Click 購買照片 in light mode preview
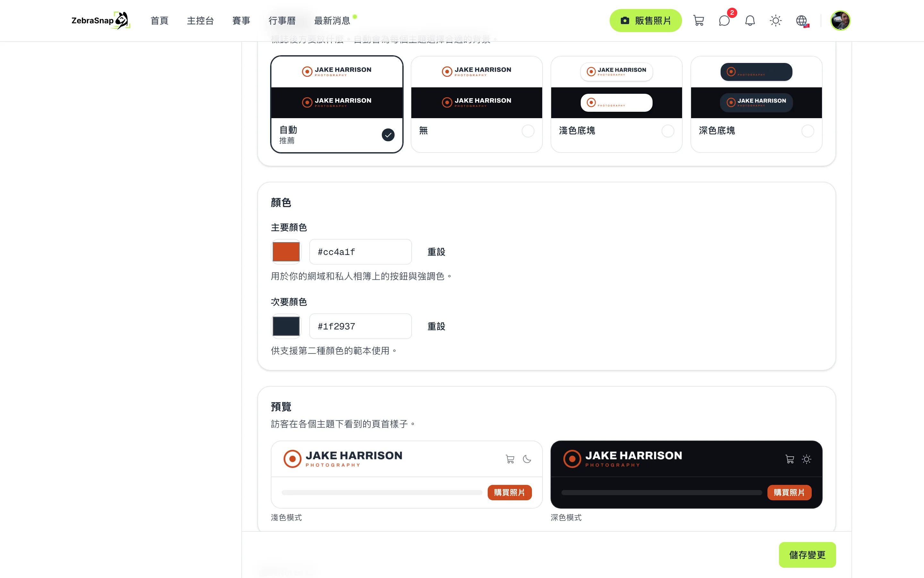The image size is (924, 578). tap(509, 492)
